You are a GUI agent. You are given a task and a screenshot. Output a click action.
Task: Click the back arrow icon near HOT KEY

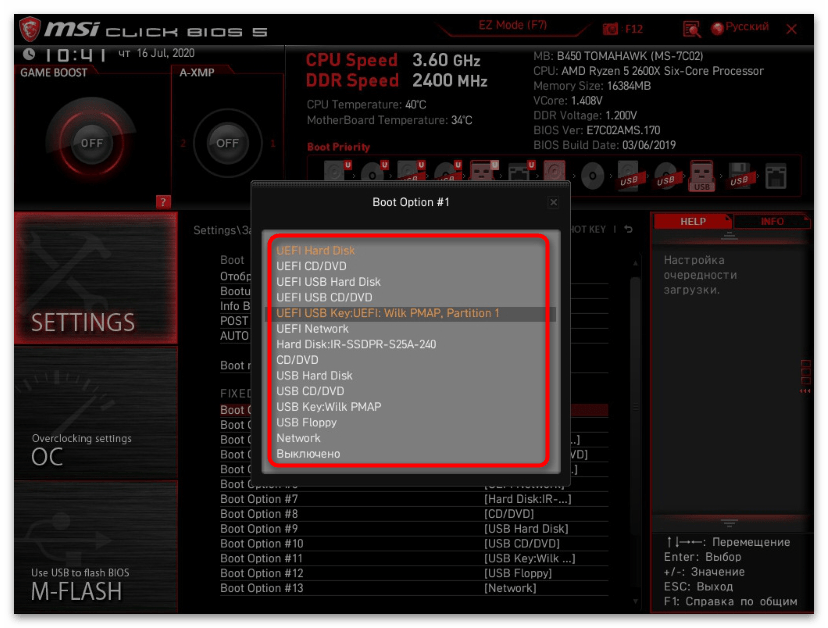[x=628, y=230]
